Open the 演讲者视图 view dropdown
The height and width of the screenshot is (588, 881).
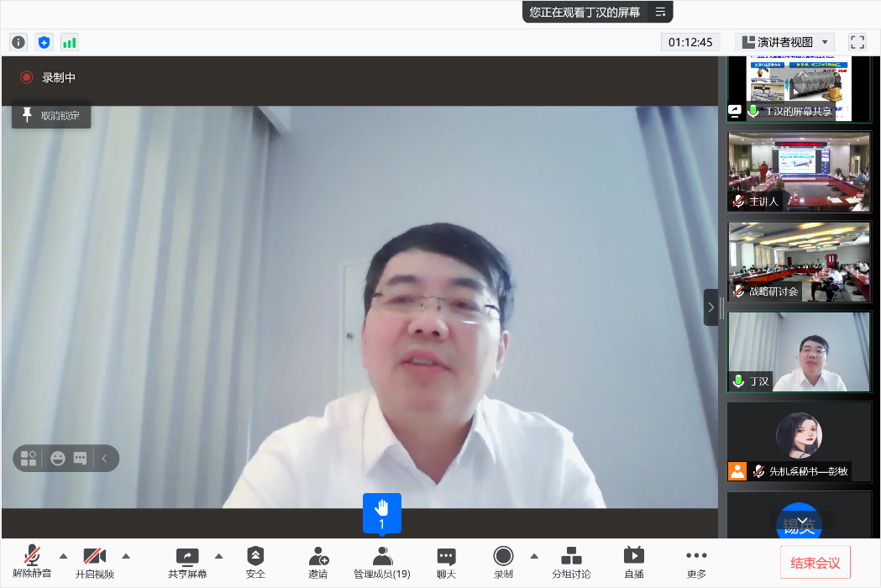(784, 42)
